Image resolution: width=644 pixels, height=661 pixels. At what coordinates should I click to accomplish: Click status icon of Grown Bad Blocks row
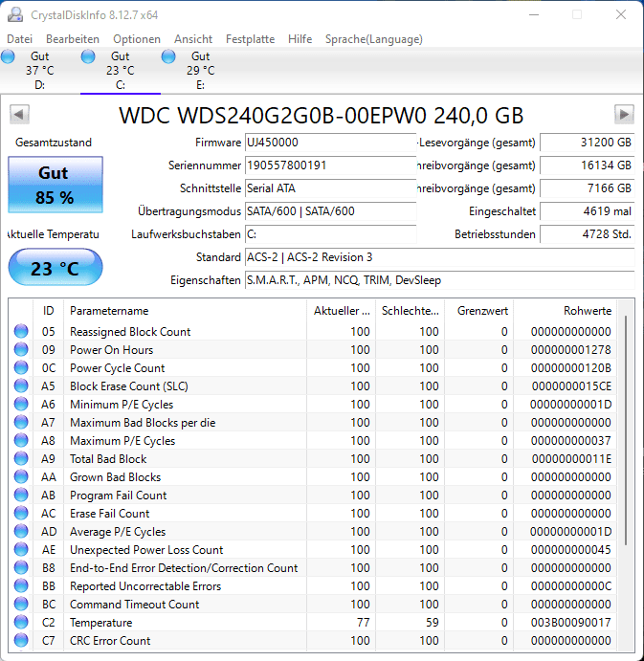coord(21,476)
